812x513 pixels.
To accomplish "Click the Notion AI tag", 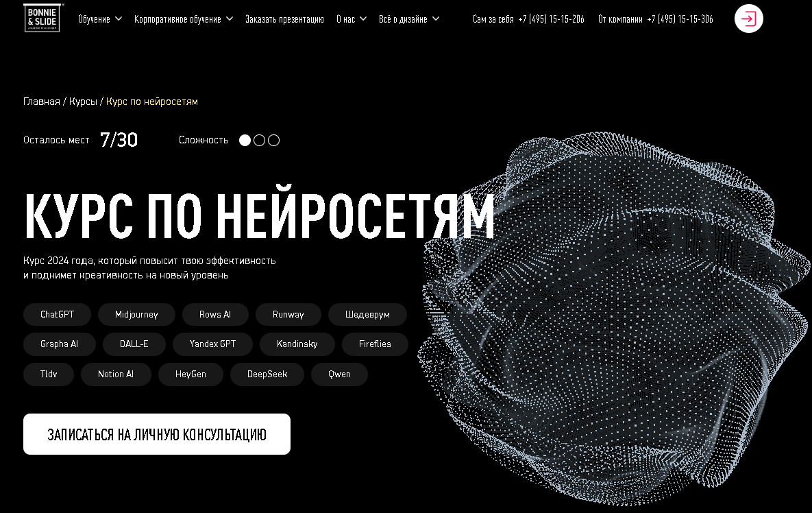I will click(116, 374).
